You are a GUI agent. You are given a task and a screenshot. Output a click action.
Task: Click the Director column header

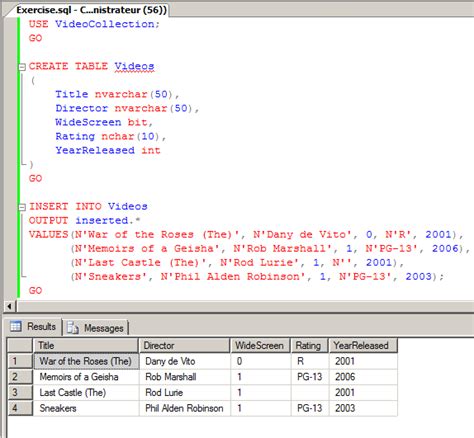point(185,345)
